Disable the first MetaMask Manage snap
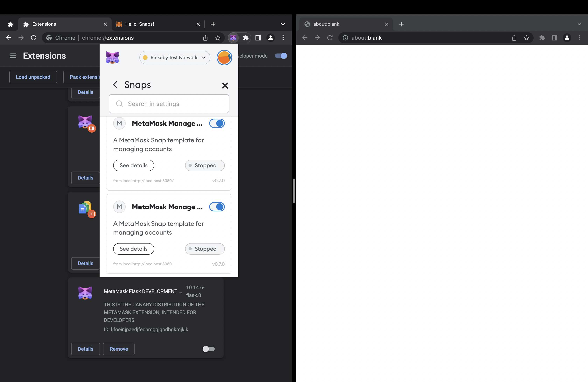Viewport: 588px width, 382px height. 217,123
